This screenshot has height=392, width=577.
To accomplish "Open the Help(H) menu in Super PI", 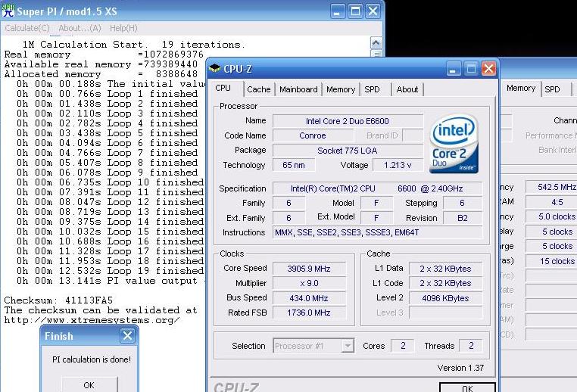I will tap(123, 28).
